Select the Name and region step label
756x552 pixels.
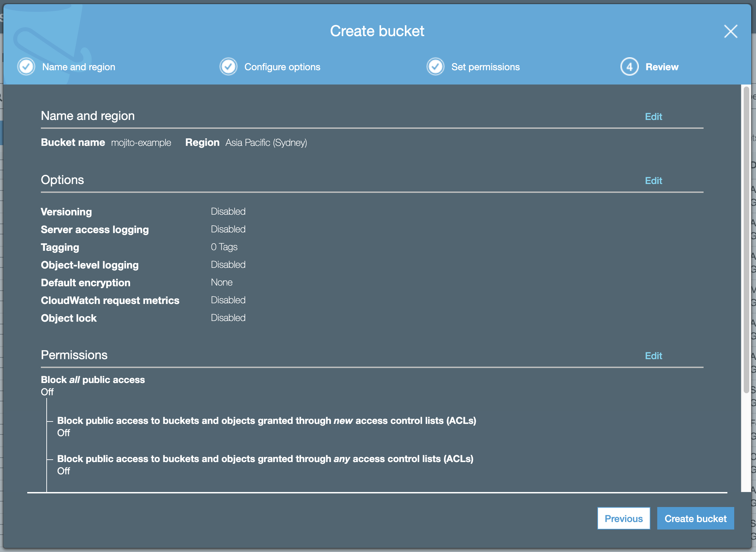coord(79,67)
